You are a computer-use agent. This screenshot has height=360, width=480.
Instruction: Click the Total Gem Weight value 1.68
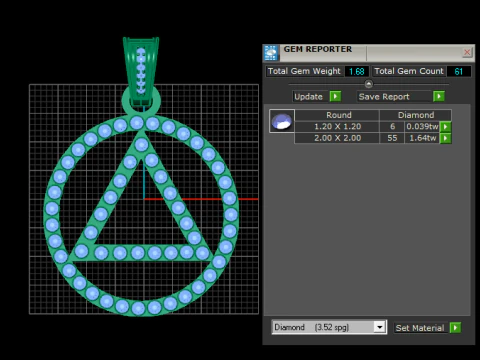click(356, 71)
